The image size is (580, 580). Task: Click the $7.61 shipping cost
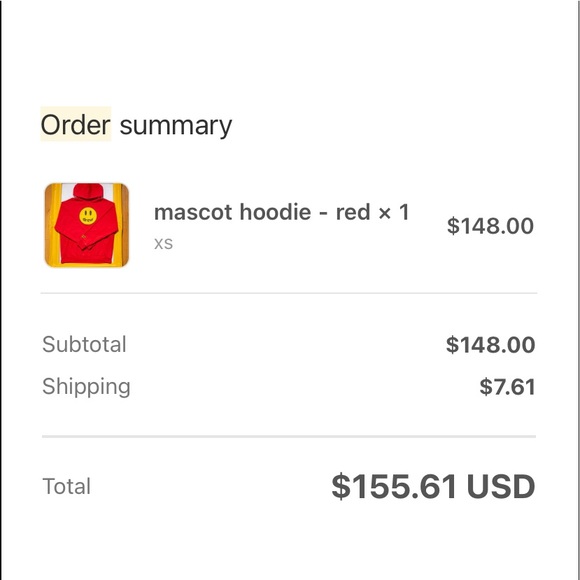click(x=507, y=387)
